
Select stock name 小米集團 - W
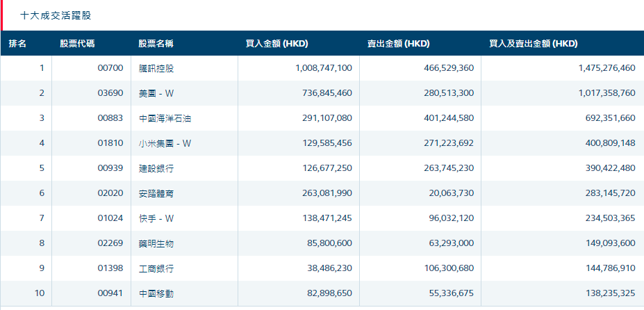(x=165, y=143)
